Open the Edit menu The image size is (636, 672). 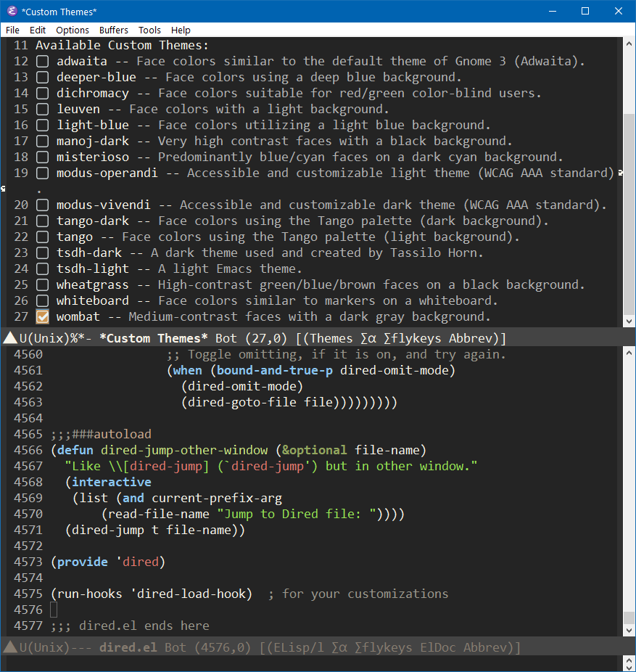[x=38, y=30]
